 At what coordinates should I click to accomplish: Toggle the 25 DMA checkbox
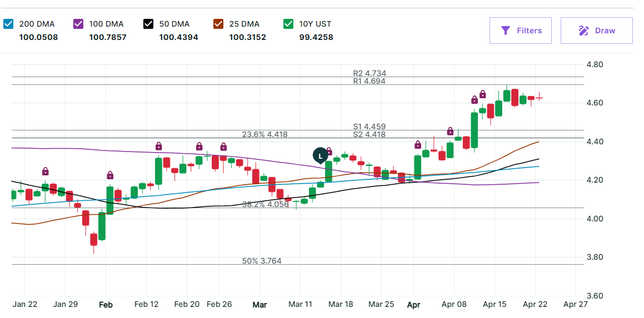pyautogui.click(x=218, y=24)
